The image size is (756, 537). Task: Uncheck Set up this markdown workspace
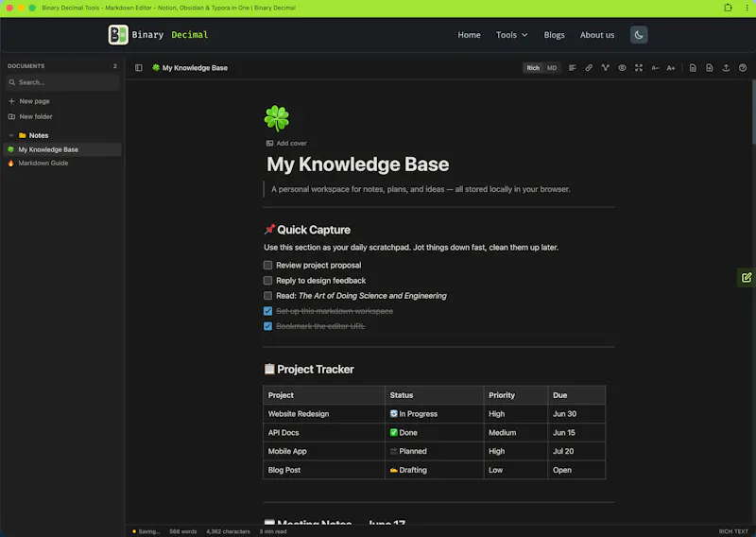tap(267, 311)
